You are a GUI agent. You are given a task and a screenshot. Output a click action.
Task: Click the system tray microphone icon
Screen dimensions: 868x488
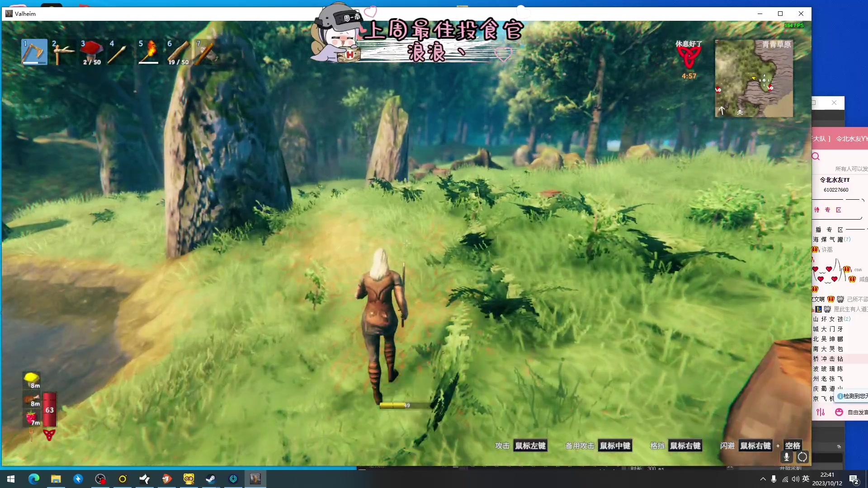774,479
